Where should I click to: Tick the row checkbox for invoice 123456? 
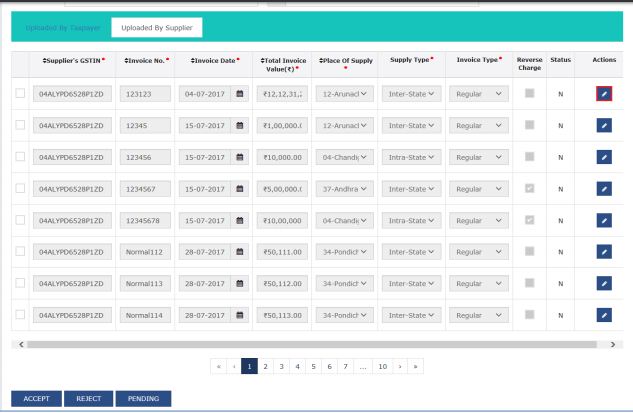[20, 157]
